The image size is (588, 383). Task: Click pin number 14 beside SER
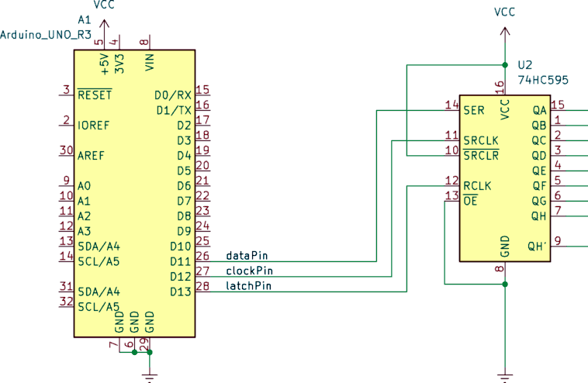[452, 105]
